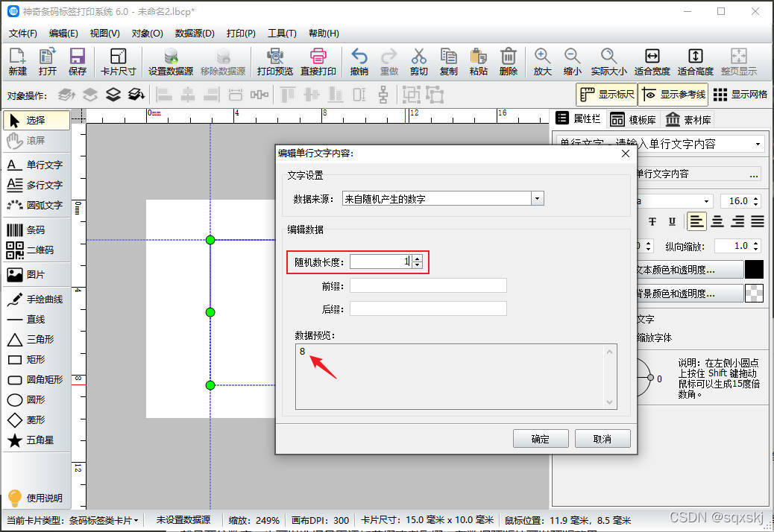The height and width of the screenshot is (532, 774).
Task: Adjust the 纵向缩放 1.0 spinner
Action: (756, 246)
